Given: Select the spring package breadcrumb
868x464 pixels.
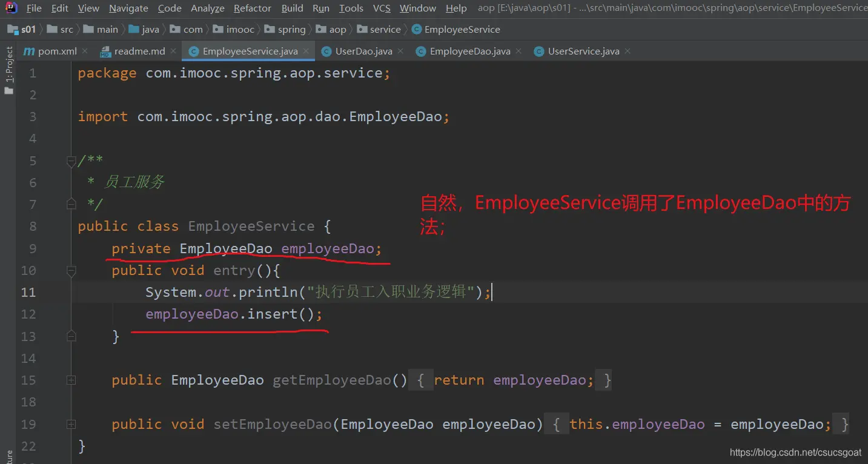Looking at the screenshot, I should tap(285, 29).
